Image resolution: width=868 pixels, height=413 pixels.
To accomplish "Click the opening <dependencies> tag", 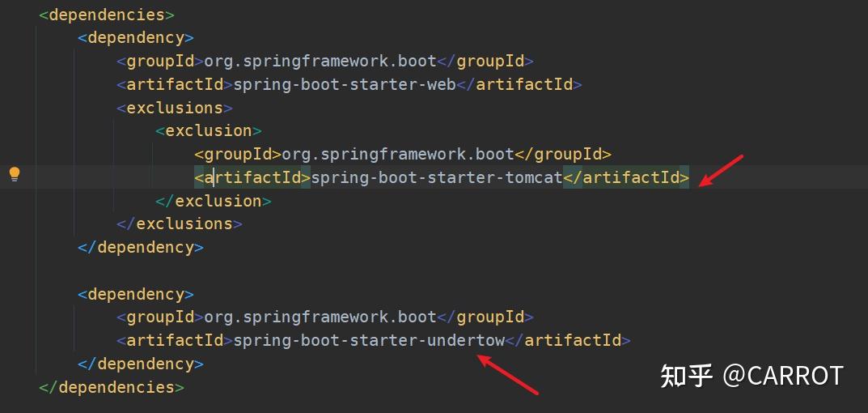I will click(107, 15).
